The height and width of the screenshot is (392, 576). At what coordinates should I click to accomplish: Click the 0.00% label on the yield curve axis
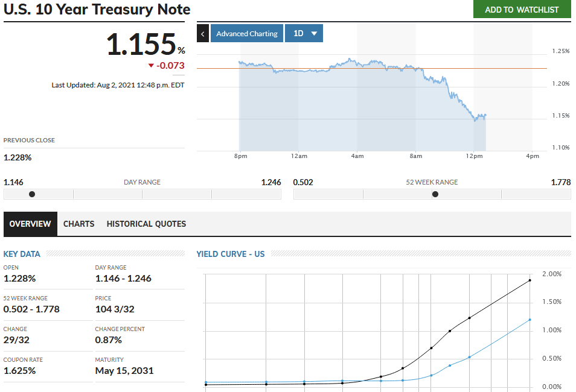point(552,387)
